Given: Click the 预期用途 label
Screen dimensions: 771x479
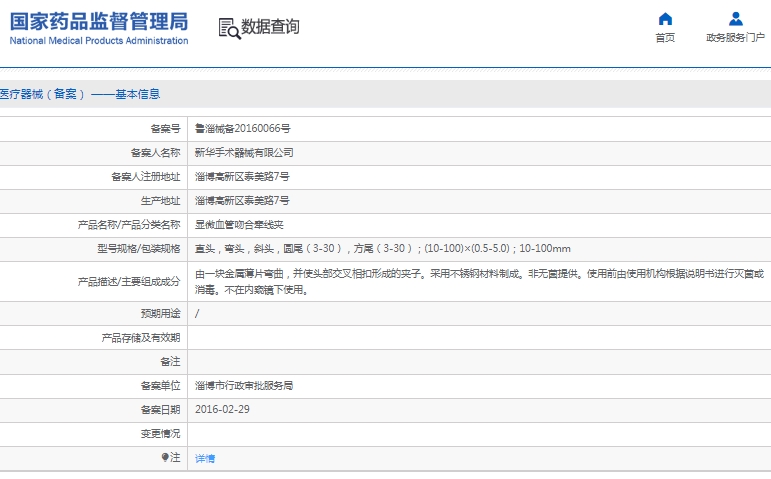Looking at the screenshot, I should point(160,313).
